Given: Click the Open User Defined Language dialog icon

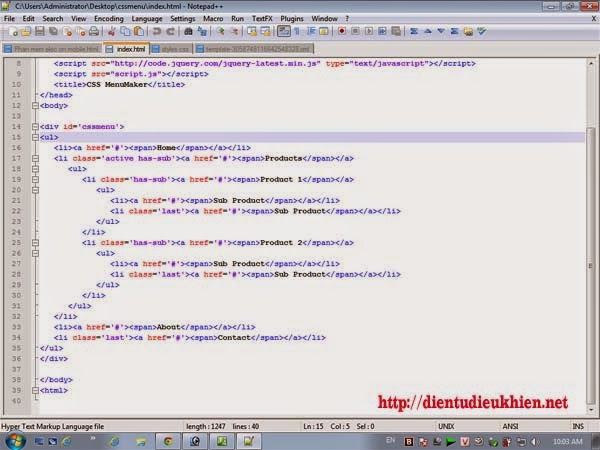Looking at the screenshot, I should point(323,32).
